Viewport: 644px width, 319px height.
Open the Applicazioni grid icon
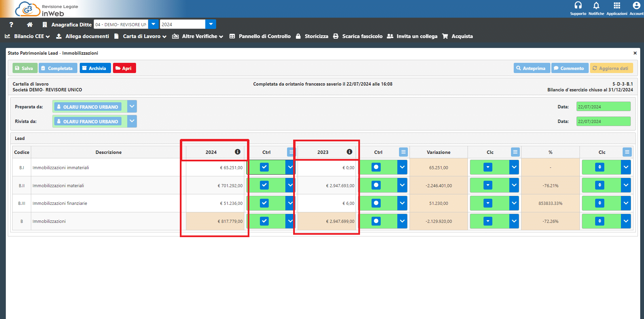click(617, 5)
